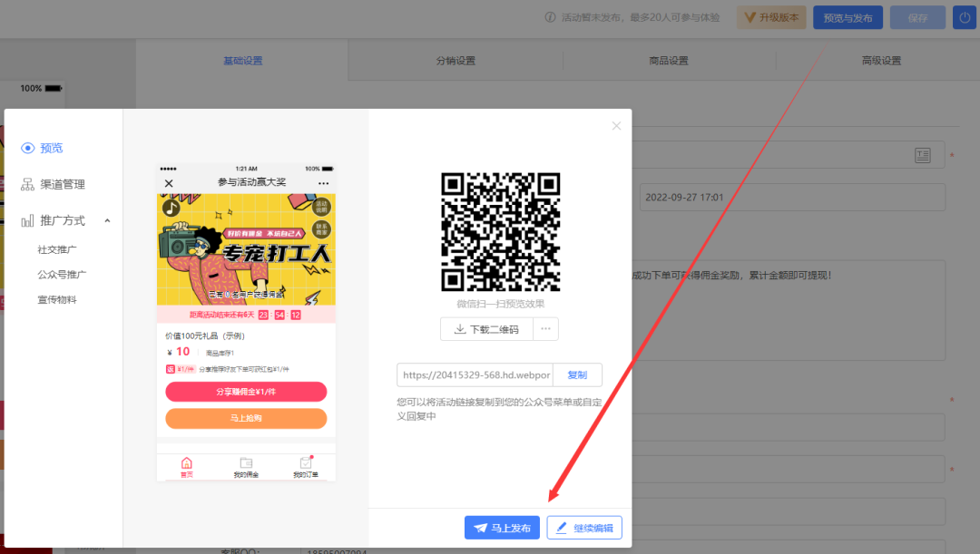This screenshot has height=554, width=980.
Task: Click 复制 to copy the link
Action: 577,374
